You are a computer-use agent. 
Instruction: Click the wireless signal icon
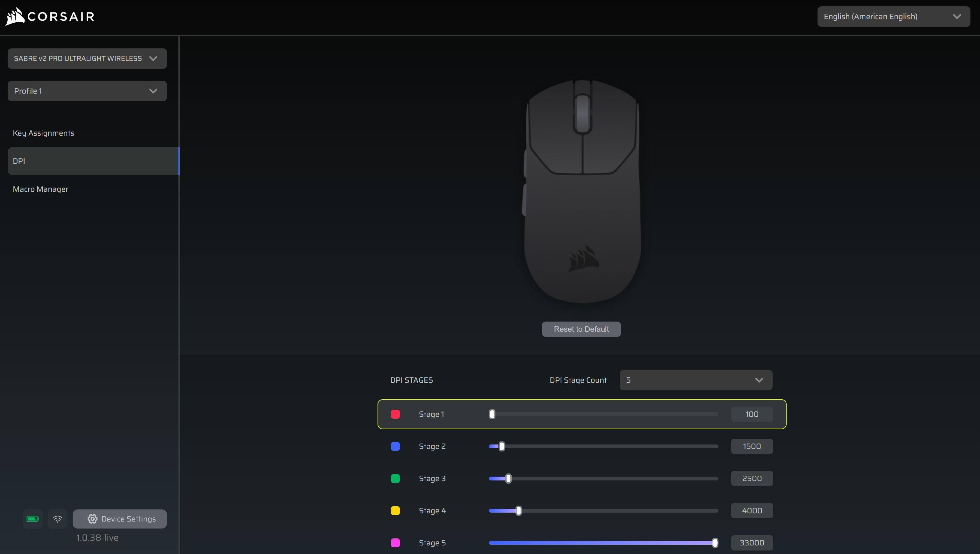tap(57, 519)
